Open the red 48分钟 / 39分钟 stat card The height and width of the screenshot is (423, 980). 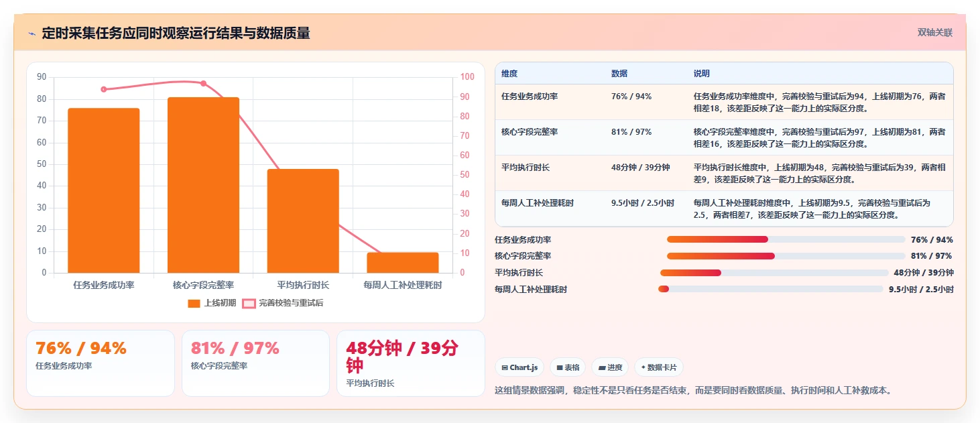(x=411, y=363)
